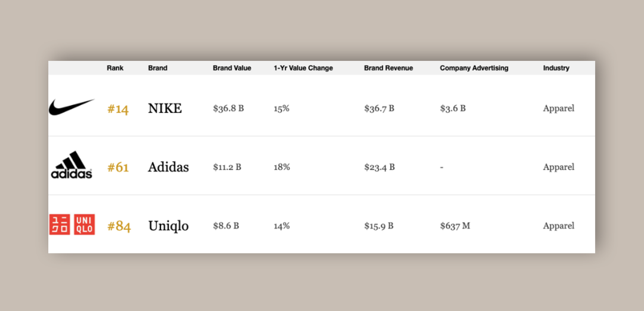Click Adidas's $23.4 B brand revenue
Image resolution: width=644 pixels, height=311 pixels.
[379, 167]
